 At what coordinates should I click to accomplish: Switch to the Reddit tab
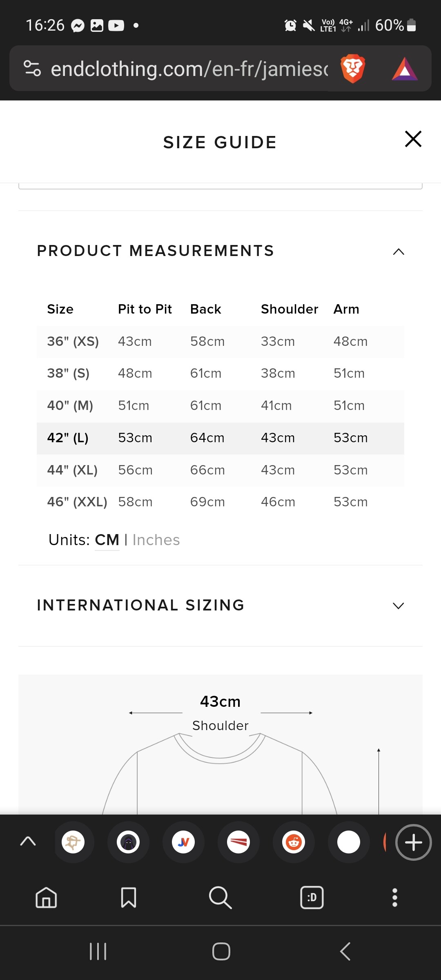294,842
